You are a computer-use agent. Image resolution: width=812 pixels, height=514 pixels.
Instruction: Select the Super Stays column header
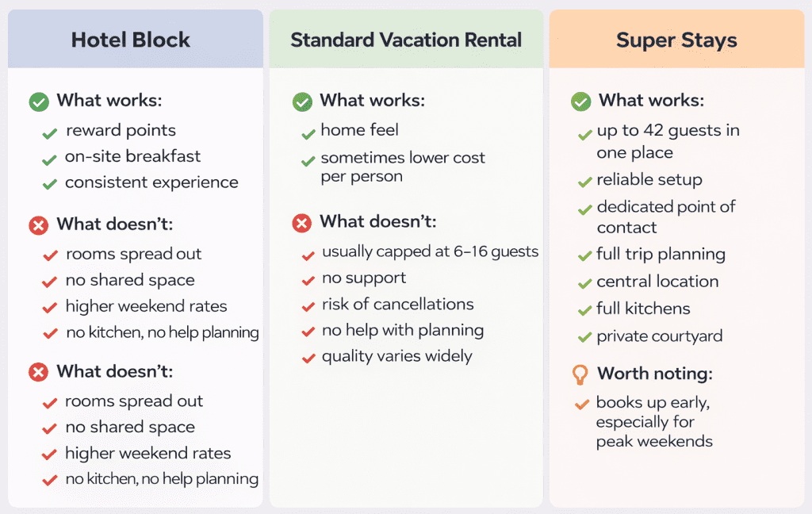676,40
